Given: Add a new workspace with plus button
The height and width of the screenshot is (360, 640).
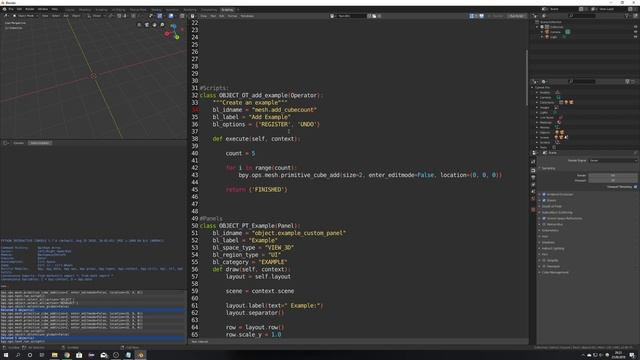Looking at the screenshot, I should pos(238,9).
